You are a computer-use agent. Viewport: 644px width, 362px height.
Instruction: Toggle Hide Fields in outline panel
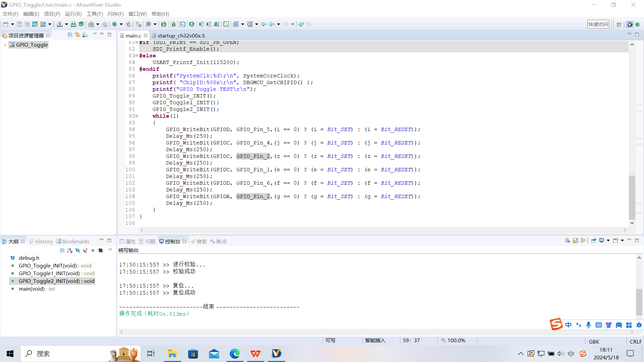(x=77, y=250)
